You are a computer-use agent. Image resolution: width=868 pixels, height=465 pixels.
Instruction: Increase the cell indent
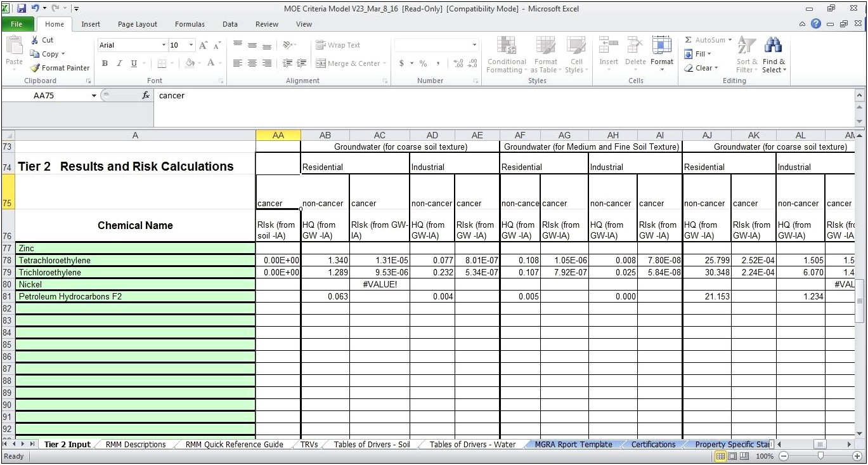click(302, 63)
